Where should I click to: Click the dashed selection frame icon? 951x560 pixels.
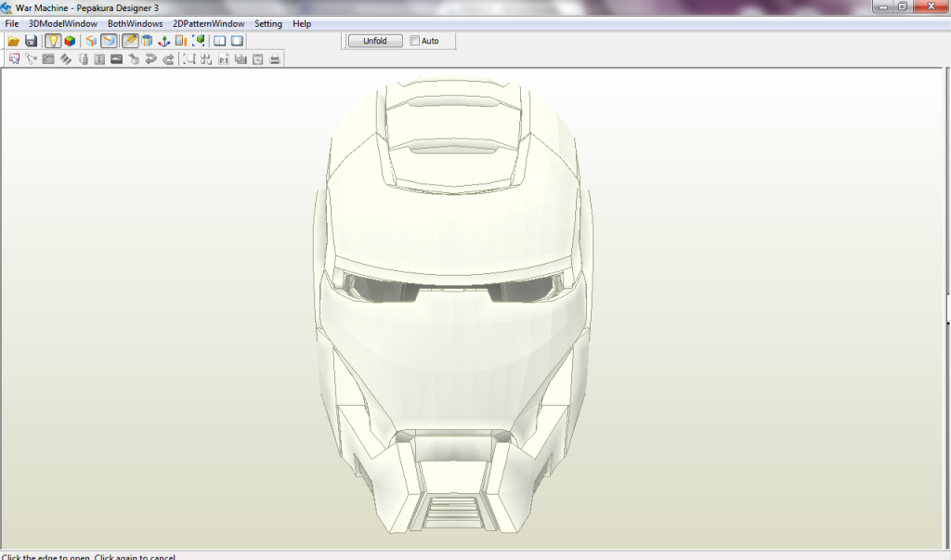pos(189,59)
